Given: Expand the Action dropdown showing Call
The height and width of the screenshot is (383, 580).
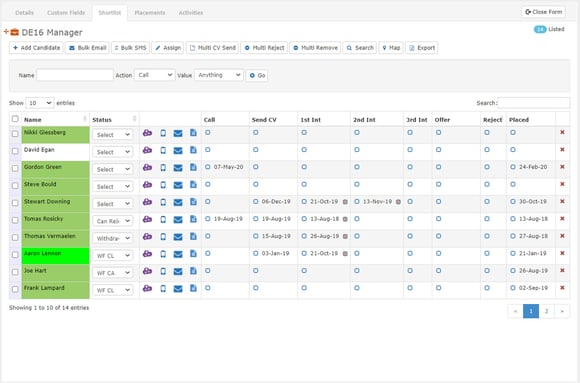Looking at the screenshot, I should pos(155,75).
